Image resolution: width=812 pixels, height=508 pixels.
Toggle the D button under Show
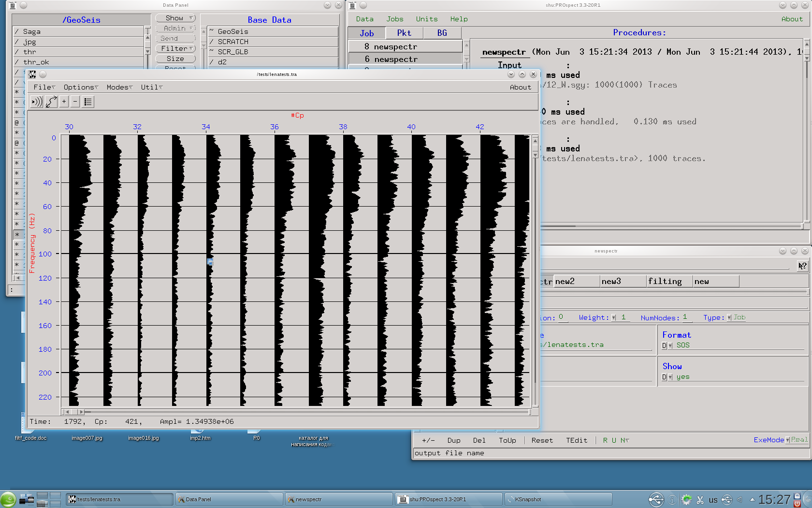[x=664, y=377]
